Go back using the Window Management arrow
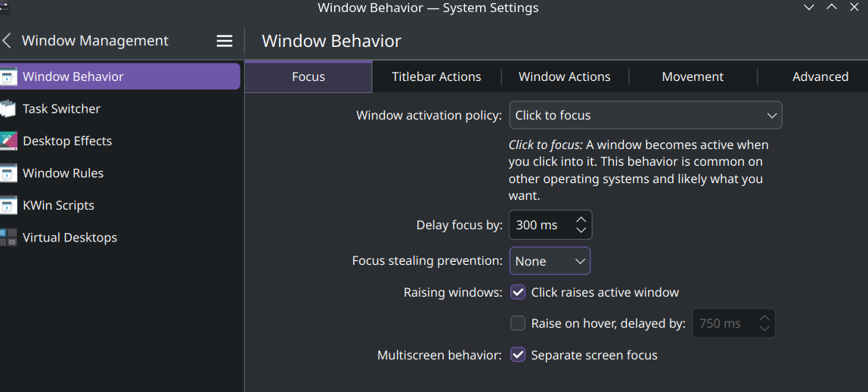 pyautogui.click(x=8, y=41)
